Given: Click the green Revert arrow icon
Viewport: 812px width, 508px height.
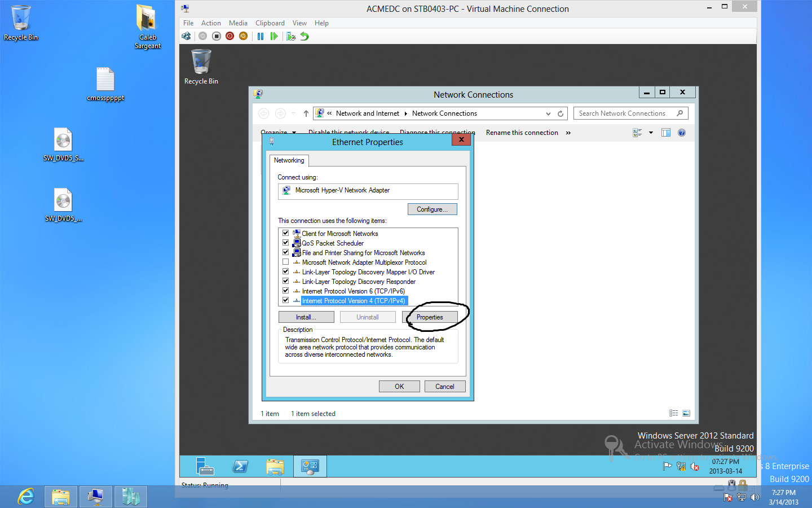Looking at the screenshot, I should click(304, 36).
